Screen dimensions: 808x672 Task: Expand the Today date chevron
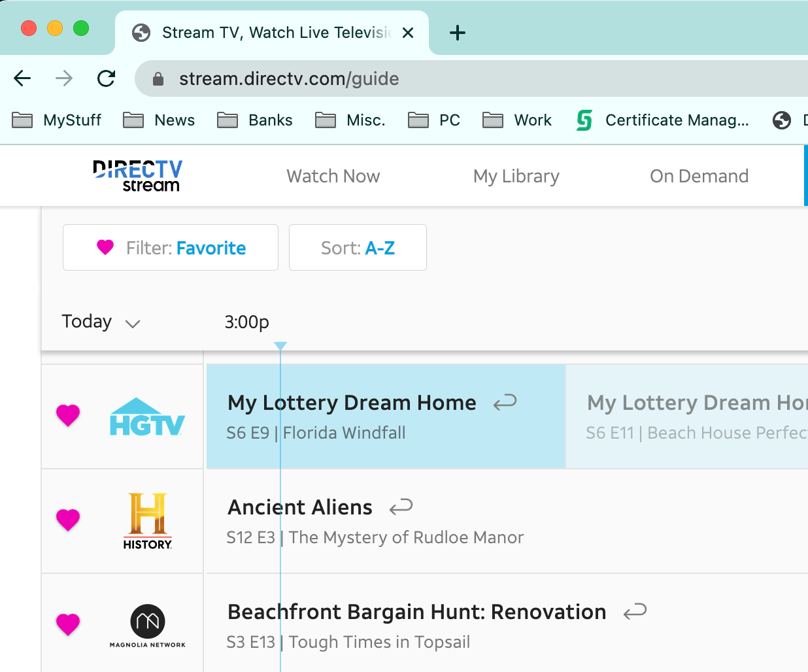pyautogui.click(x=133, y=324)
